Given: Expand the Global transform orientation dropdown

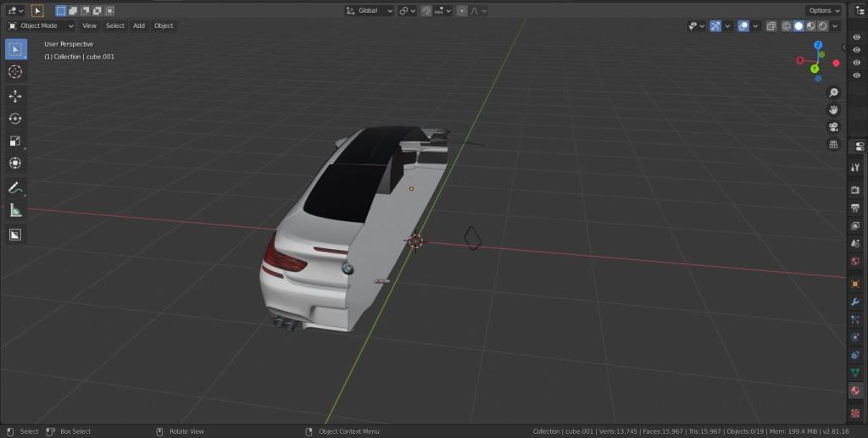Looking at the screenshot, I should tap(370, 11).
